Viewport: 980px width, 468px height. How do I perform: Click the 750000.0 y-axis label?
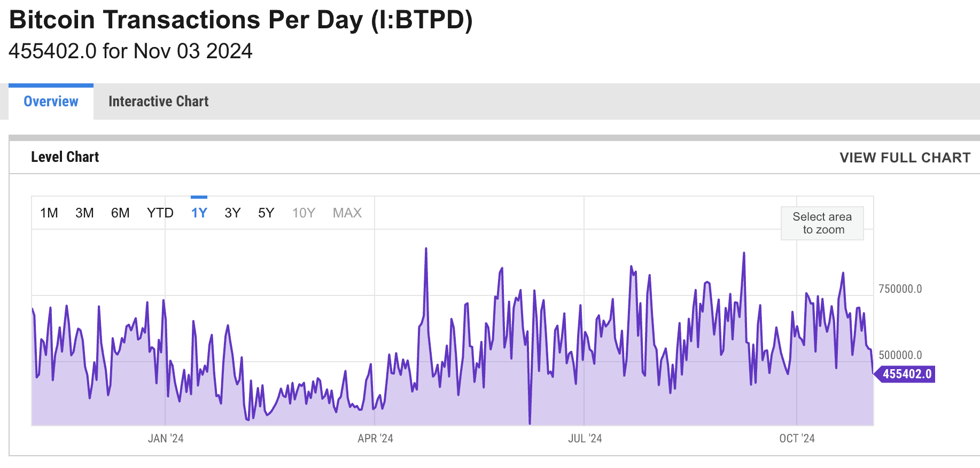point(900,289)
